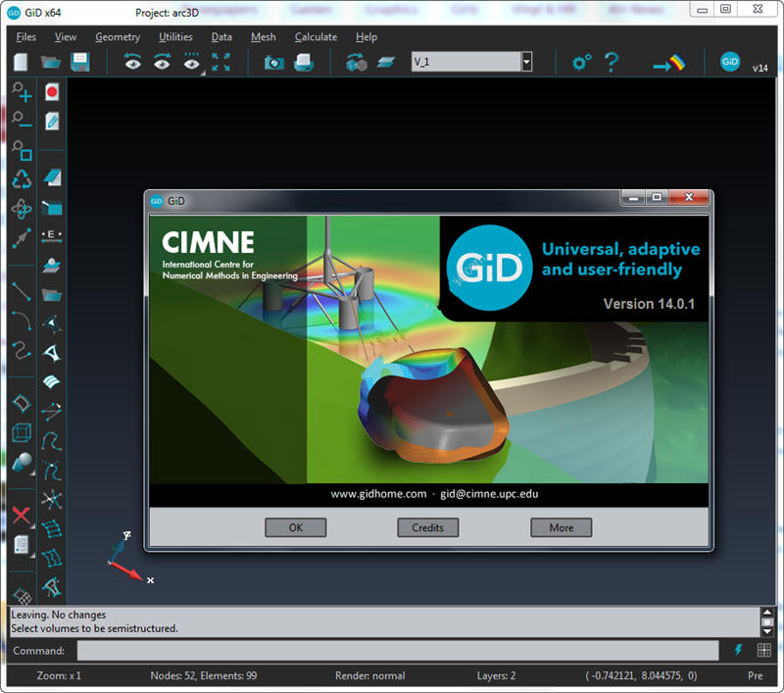Go to previous view using left-arrow eye icon
Viewport: 784px width, 693px height.
point(132,62)
